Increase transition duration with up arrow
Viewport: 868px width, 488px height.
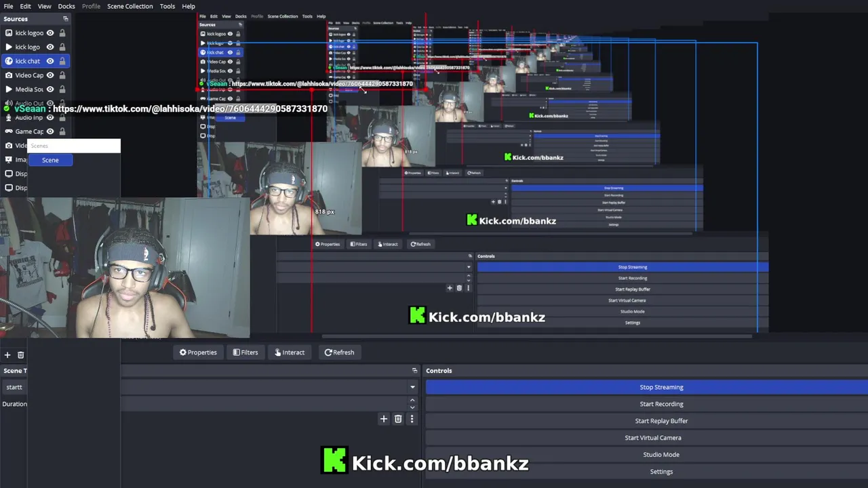click(x=412, y=401)
